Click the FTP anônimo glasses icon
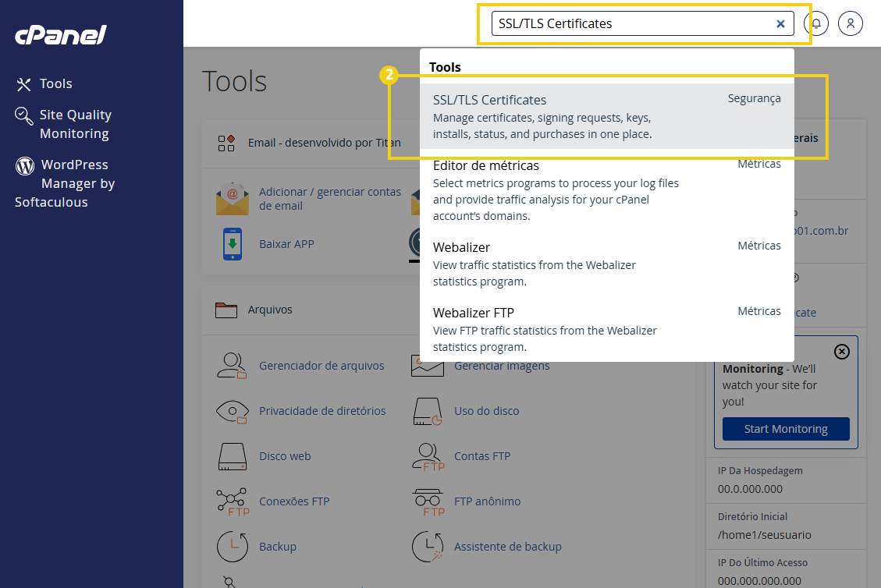 (x=428, y=501)
